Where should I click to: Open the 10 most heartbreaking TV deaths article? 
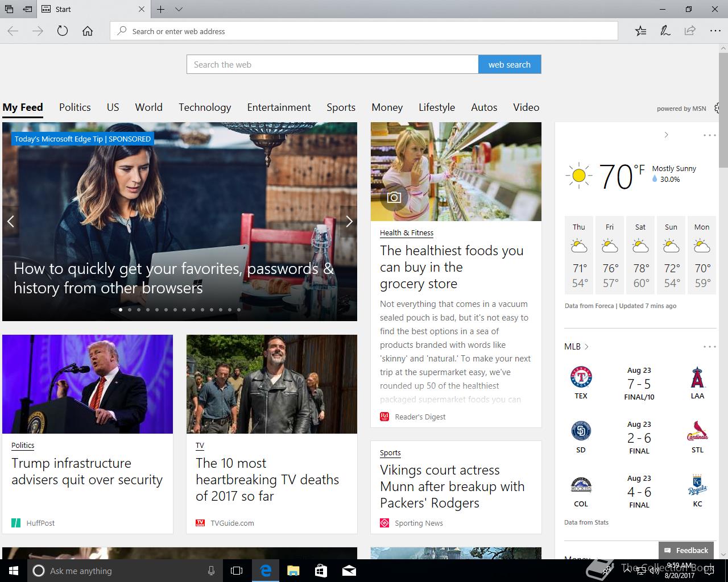[267, 480]
